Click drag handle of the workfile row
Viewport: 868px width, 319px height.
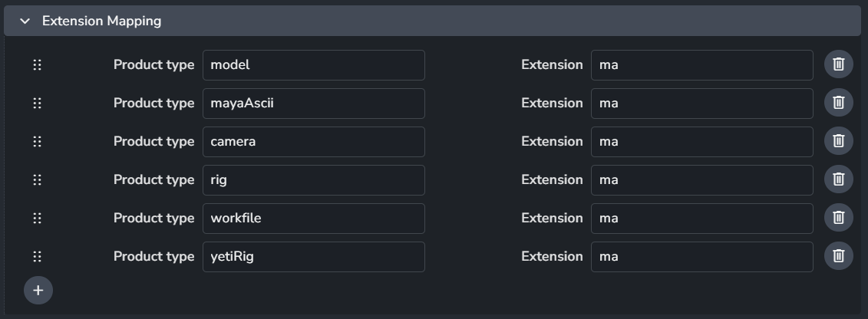click(x=37, y=219)
